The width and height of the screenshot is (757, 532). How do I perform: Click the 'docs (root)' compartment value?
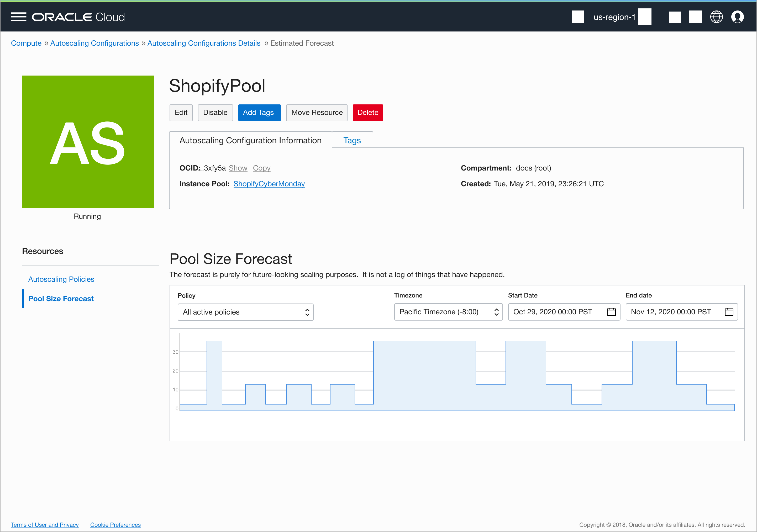coord(533,168)
